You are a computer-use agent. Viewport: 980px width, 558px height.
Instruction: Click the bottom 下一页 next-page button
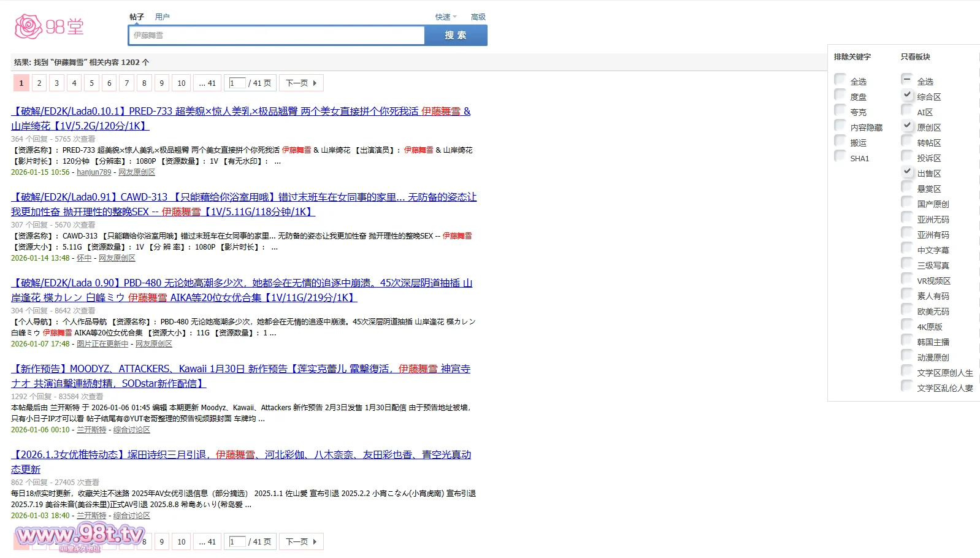click(x=301, y=542)
